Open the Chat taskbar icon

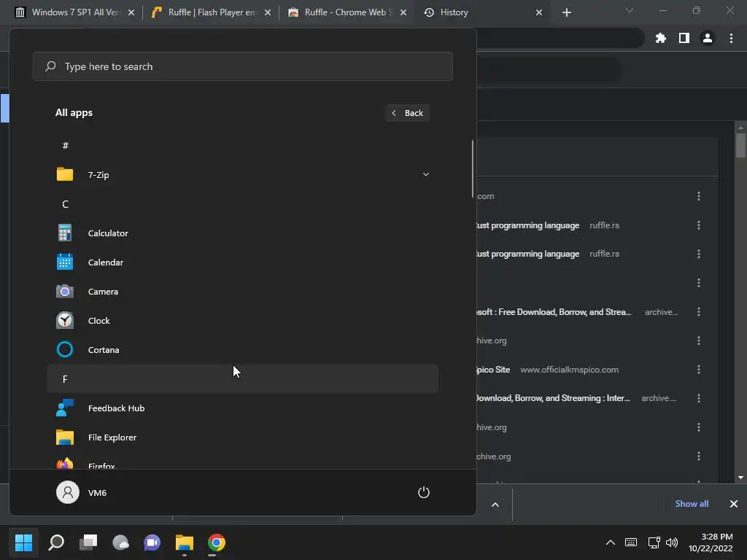click(152, 542)
